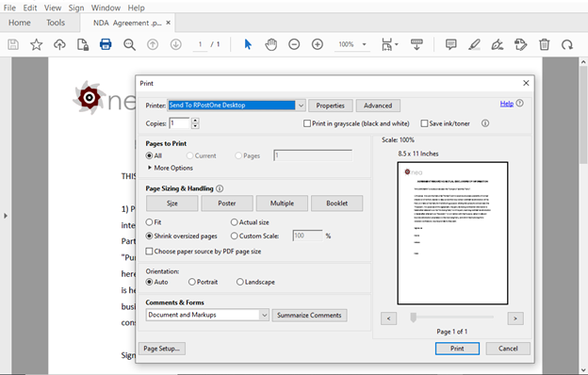The image size is (588, 375).
Task: Select the Actual size radio button
Action: tap(235, 222)
